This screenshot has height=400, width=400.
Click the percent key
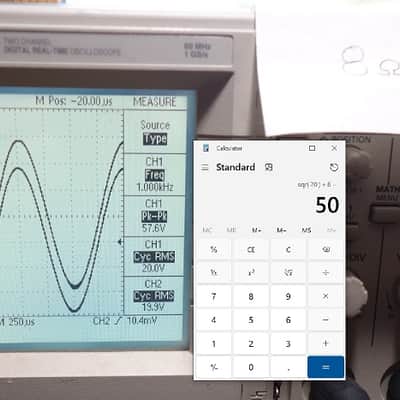214,249
